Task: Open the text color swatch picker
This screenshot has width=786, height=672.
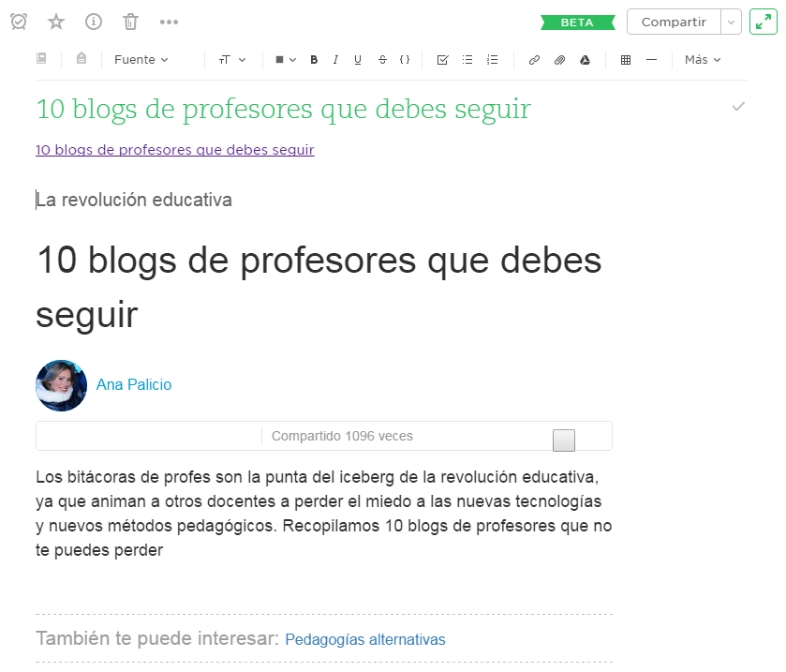Action: [285, 60]
